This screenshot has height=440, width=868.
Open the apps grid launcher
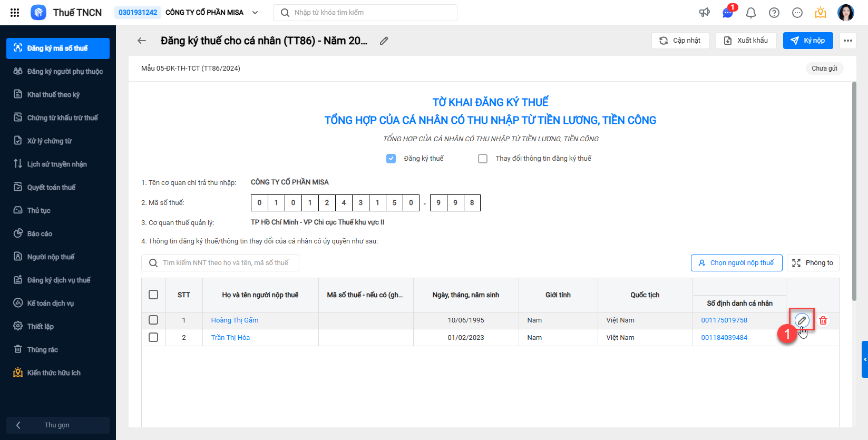coord(15,13)
